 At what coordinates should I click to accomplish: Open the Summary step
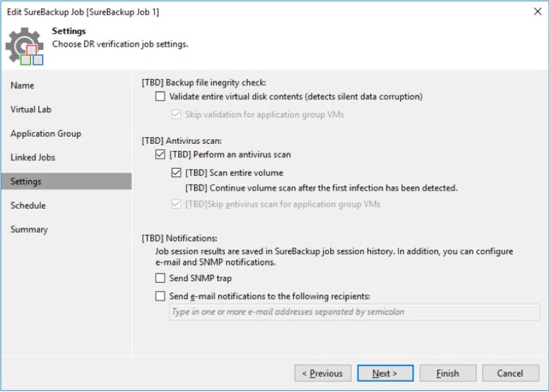pyautogui.click(x=66, y=230)
